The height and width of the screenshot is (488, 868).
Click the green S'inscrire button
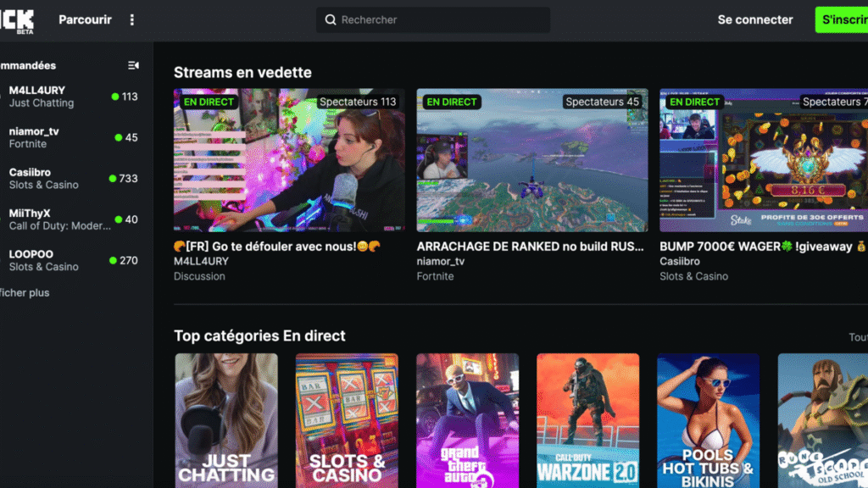843,20
